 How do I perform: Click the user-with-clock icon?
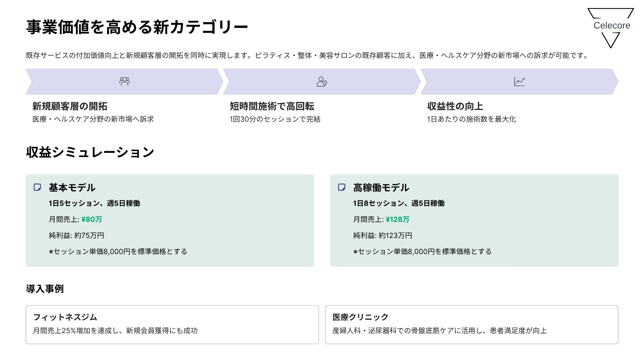pyautogui.click(x=322, y=81)
